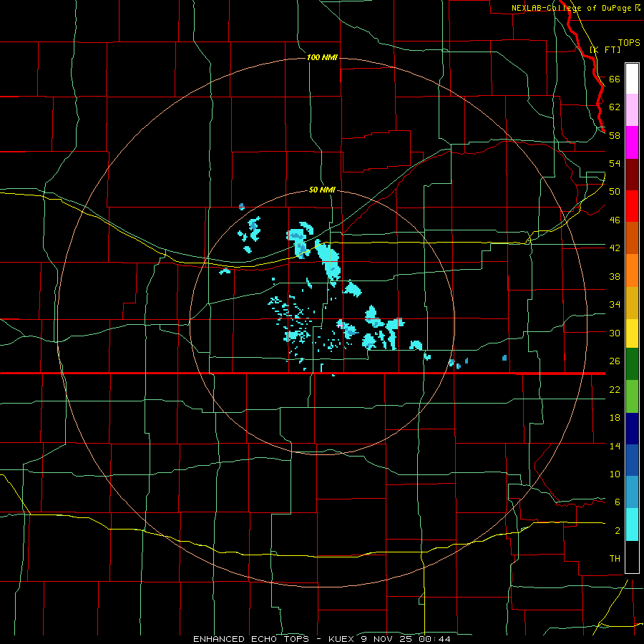
Task: Click the 34 legend value
Action: click(x=615, y=304)
